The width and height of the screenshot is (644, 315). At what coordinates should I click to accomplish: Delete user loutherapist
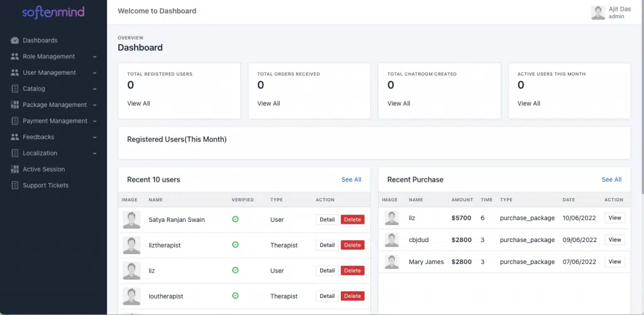point(352,296)
